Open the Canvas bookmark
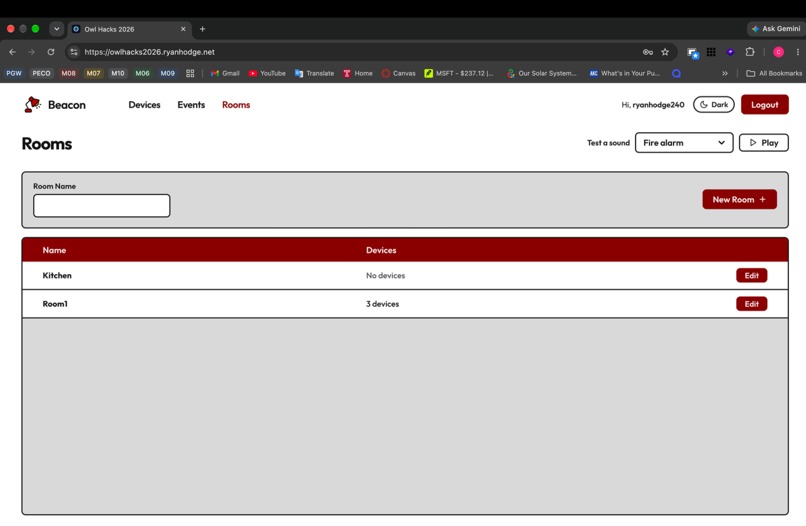The image size is (806, 526). (398, 74)
